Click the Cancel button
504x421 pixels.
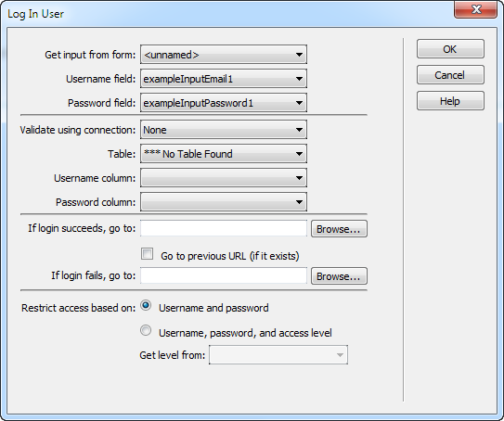450,75
